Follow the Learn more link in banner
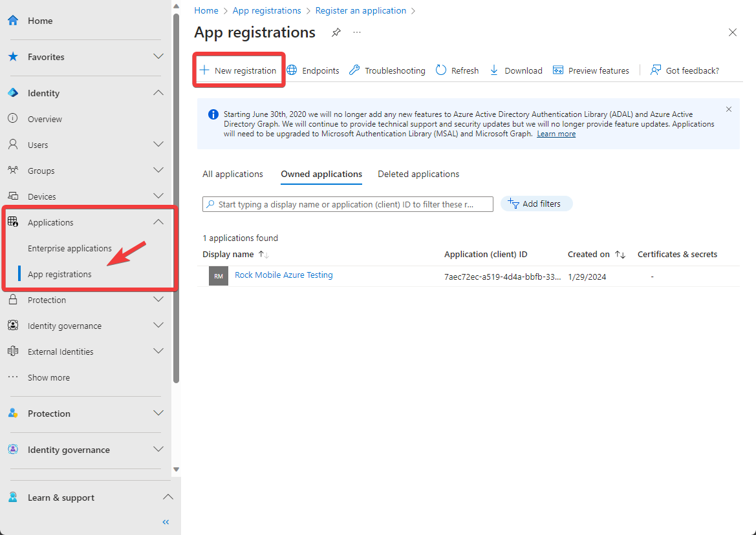Image resolution: width=756 pixels, height=535 pixels. [556, 134]
